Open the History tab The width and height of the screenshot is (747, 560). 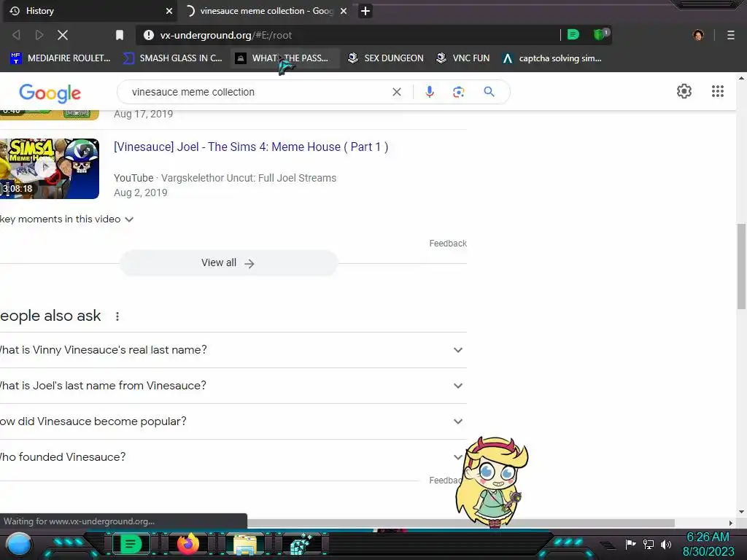(x=89, y=11)
